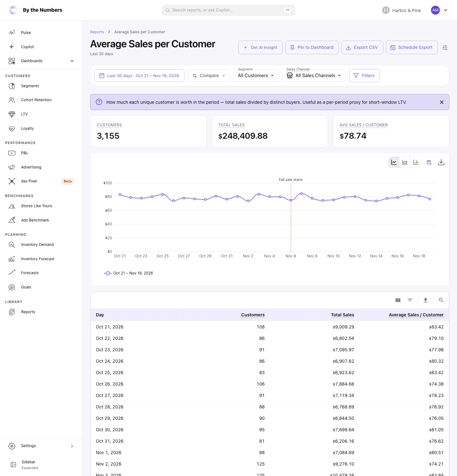Open the All Sales Channels dropdown
The width and height of the screenshot is (457, 476).
[314, 76]
